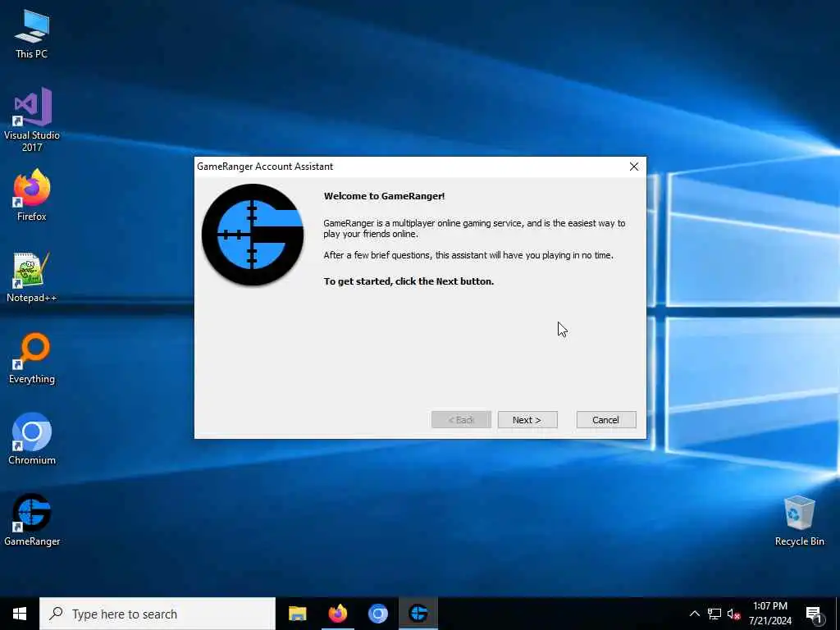
Task: Launch Visual Studio 2017 shortcut
Action: 32,120
